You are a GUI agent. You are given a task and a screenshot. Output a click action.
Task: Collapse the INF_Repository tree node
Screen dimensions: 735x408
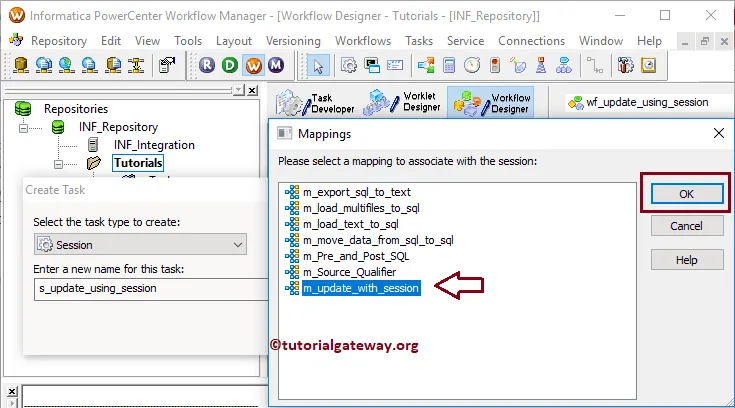coord(23,128)
